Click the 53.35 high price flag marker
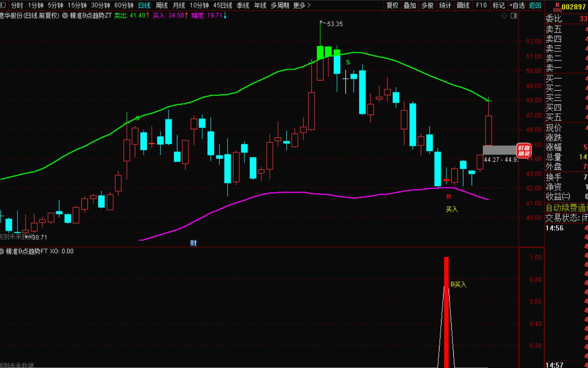 point(321,23)
